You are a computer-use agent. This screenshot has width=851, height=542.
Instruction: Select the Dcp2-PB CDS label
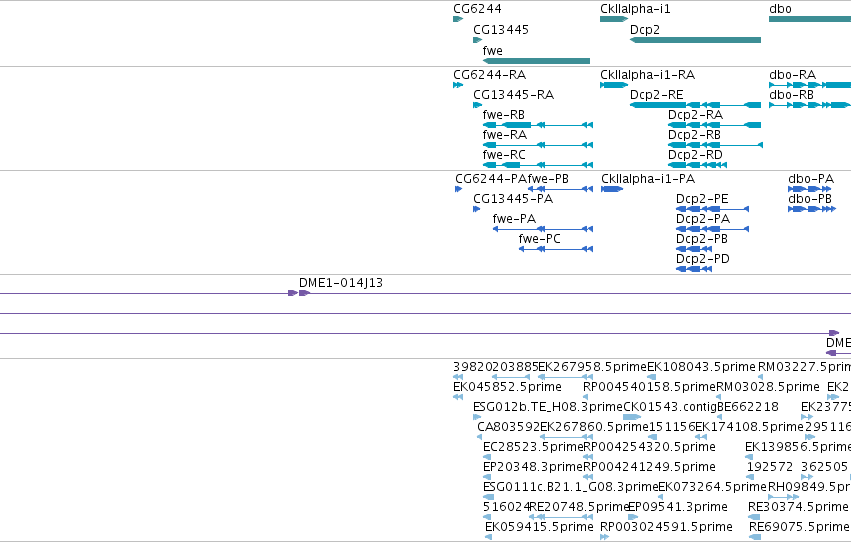(x=702, y=239)
